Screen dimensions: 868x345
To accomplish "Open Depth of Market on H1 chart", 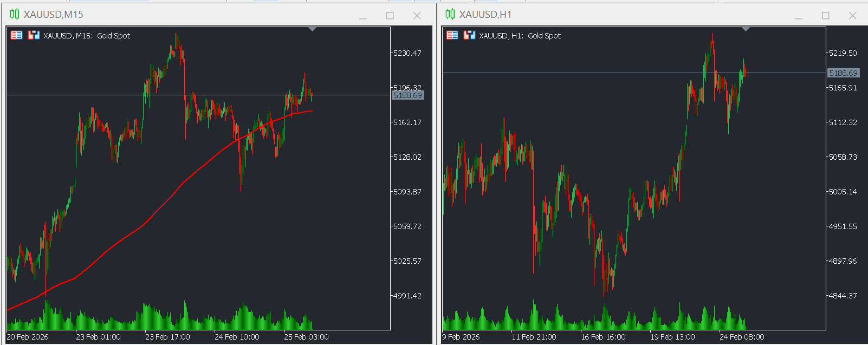I will (x=470, y=35).
